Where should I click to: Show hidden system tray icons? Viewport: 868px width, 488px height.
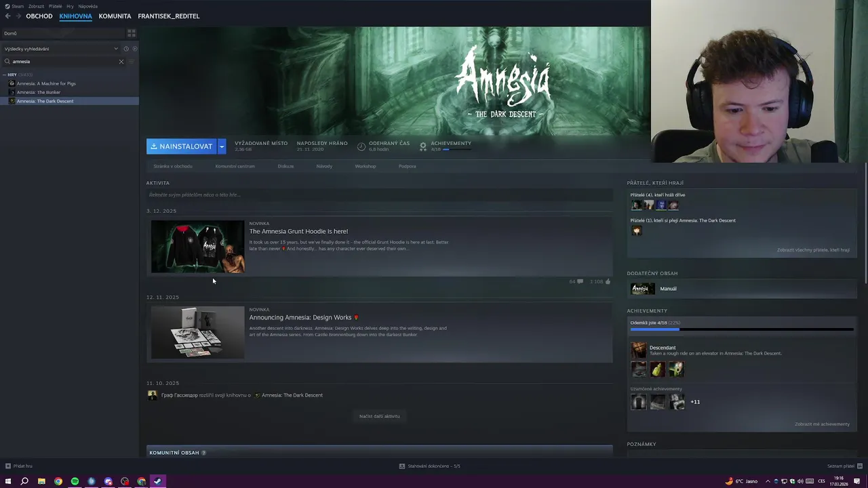768,481
